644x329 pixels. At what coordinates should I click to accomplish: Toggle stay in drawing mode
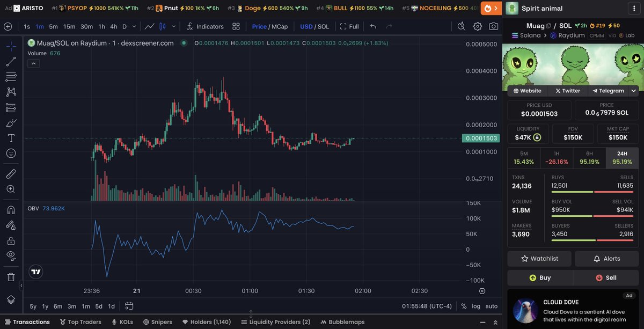[11, 225]
